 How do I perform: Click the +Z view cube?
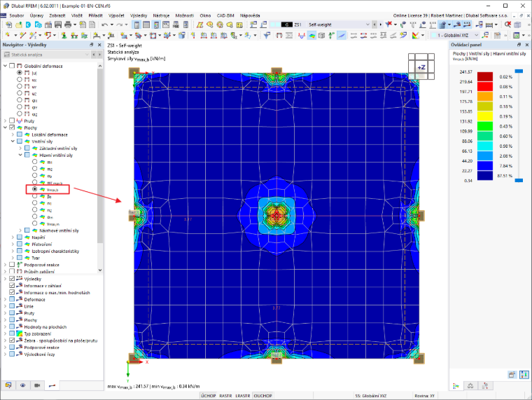[421, 67]
